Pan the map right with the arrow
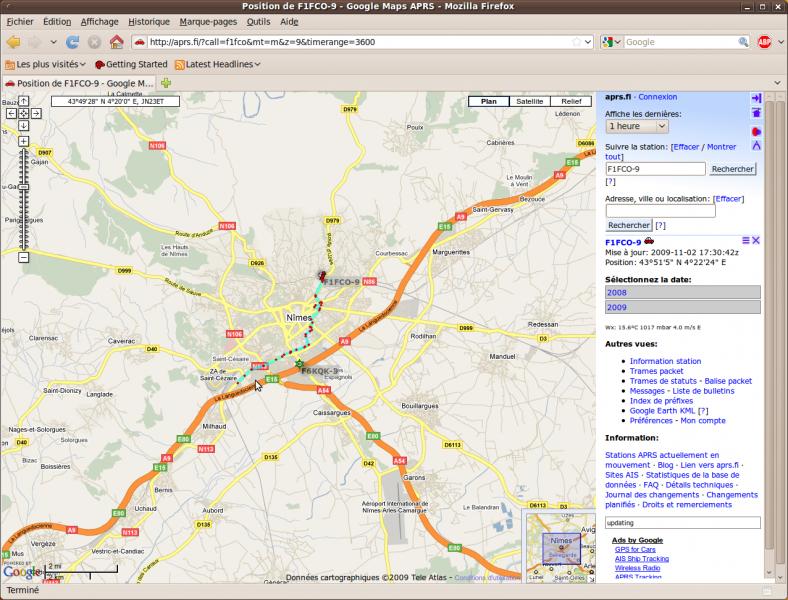 click(x=36, y=114)
